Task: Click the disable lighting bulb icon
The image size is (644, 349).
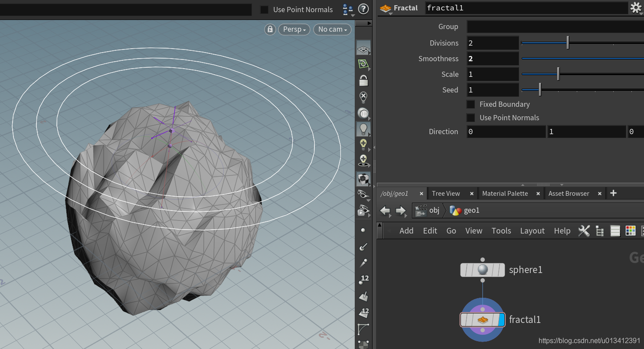Action: pyautogui.click(x=363, y=96)
